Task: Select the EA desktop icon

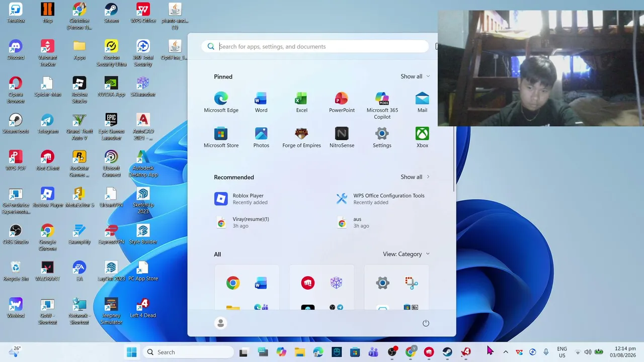Action: [79, 271]
